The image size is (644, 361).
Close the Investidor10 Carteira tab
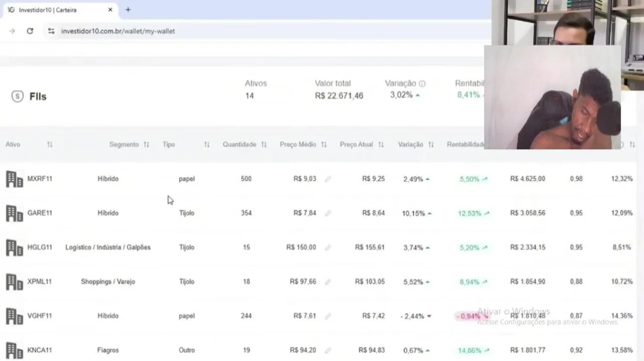click(x=110, y=10)
